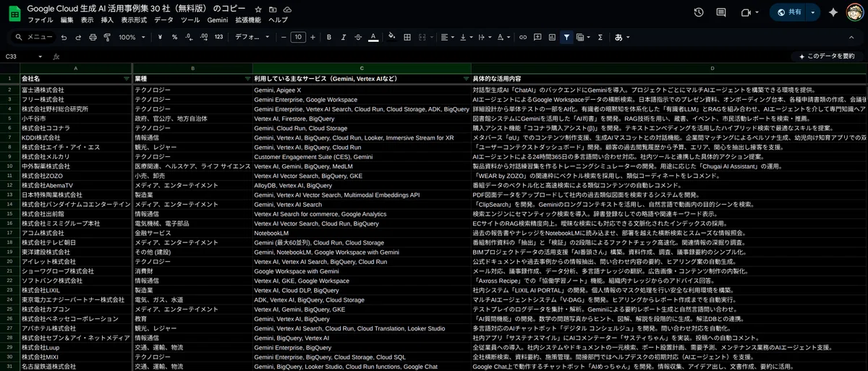Image resolution: width=868 pixels, height=371 pixels.
Task: Open the filter views dropdown
Action: pos(582,37)
